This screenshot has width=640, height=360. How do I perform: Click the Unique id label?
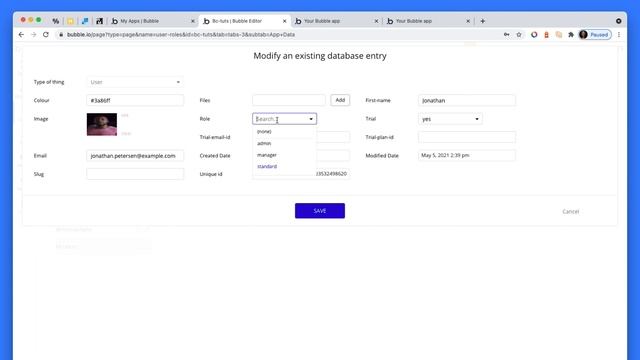tap(211, 174)
